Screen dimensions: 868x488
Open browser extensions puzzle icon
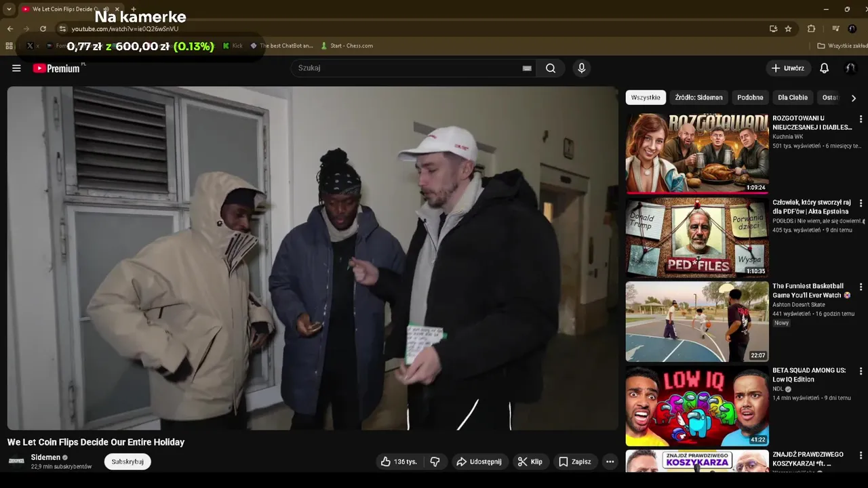(x=811, y=28)
